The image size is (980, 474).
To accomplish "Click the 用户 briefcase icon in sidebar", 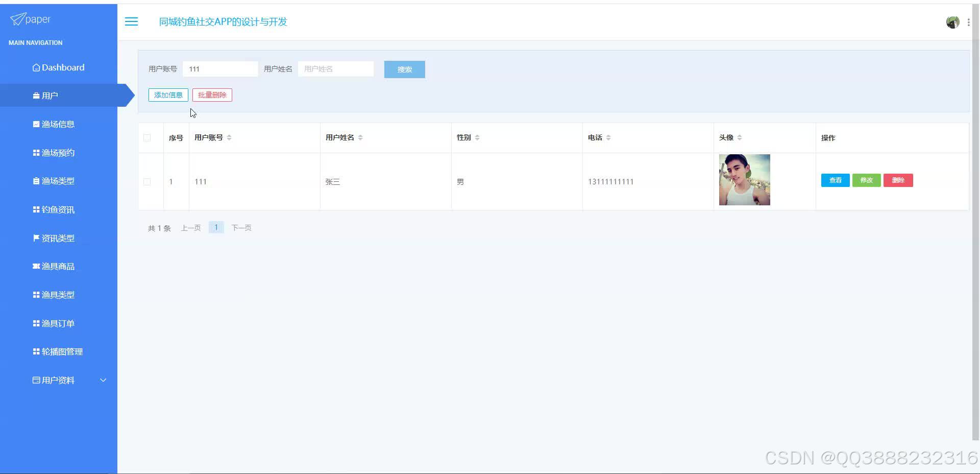I will pos(36,96).
